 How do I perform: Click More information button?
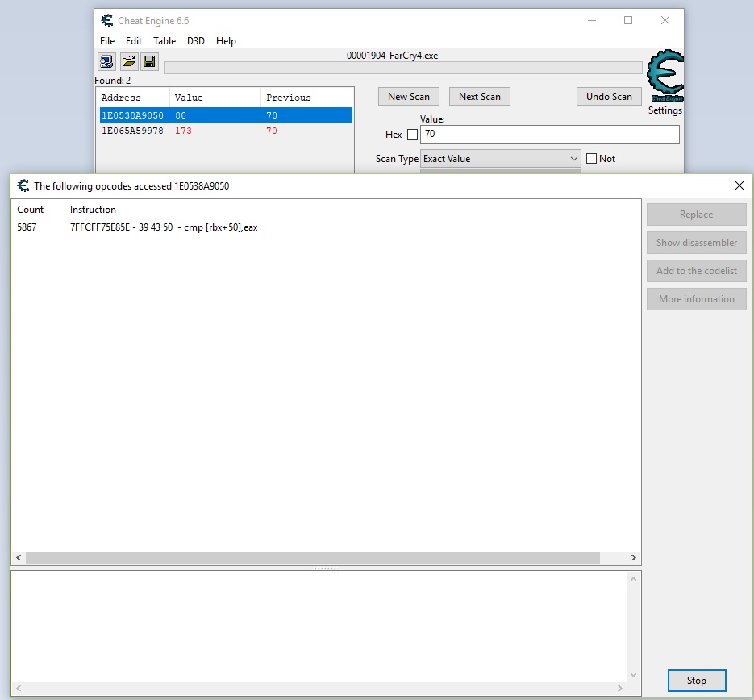tap(696, 299)
